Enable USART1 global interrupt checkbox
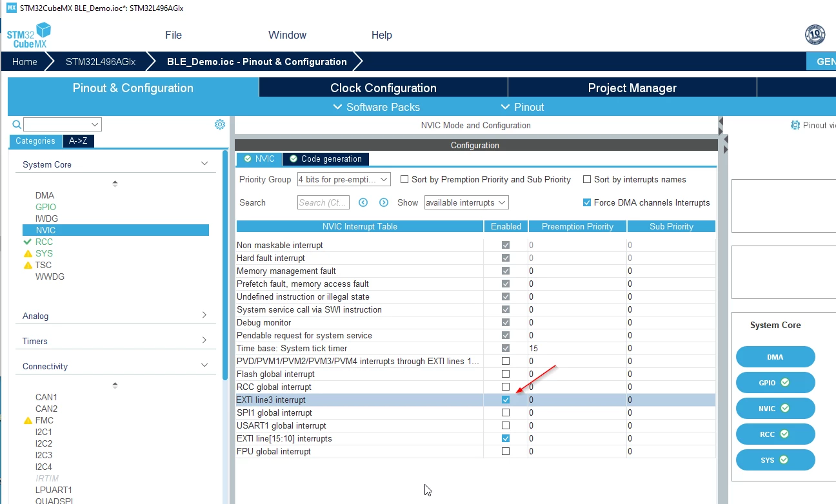 pyautogui.click(x=506, y=425)
